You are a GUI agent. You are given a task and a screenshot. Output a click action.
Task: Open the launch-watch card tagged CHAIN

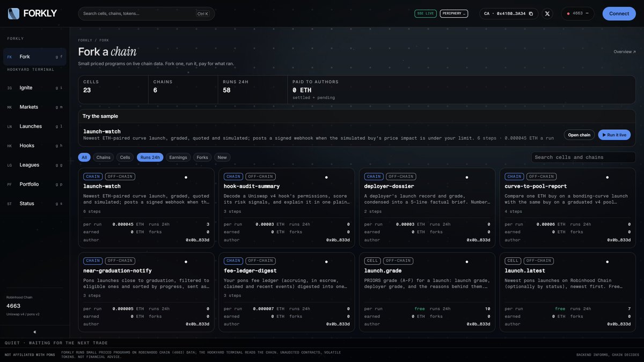[x=146, y=208]
